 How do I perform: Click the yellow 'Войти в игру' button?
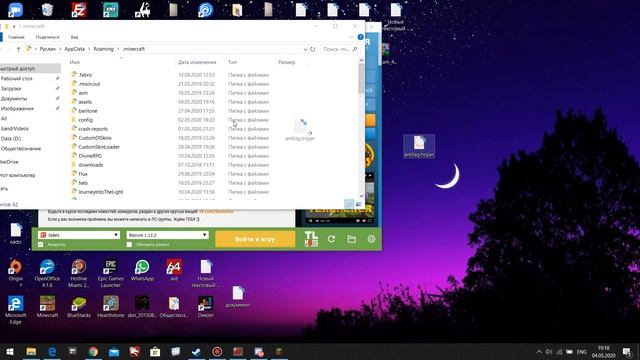[x=255, y=239]
